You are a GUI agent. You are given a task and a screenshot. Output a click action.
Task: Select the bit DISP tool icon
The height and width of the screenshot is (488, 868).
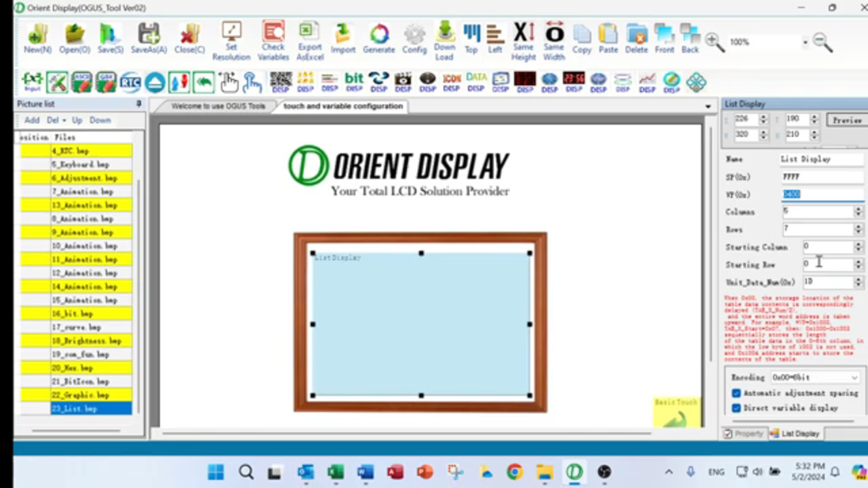pyautogui.click(x=353, y=82)
